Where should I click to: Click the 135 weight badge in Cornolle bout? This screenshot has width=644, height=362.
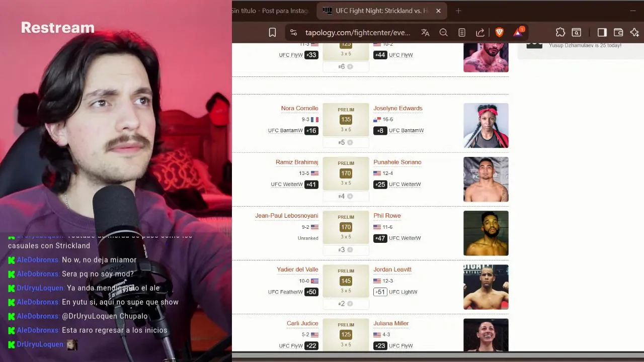[346, 119]
